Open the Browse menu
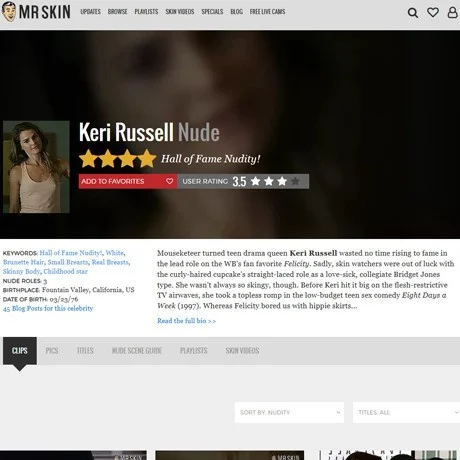The width and height of the screenshot is (460, 460). tap(117, 12)
